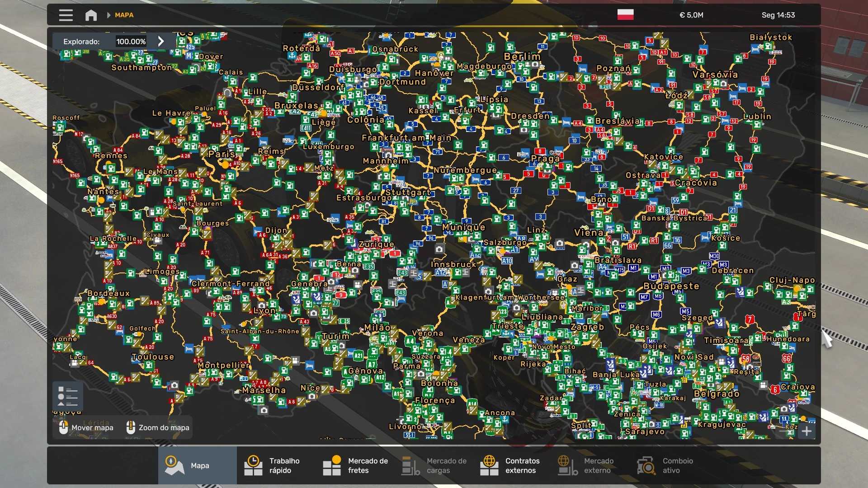Zoom in with plus button
This screenshot has width=868, height=488.
coord(807,431)
